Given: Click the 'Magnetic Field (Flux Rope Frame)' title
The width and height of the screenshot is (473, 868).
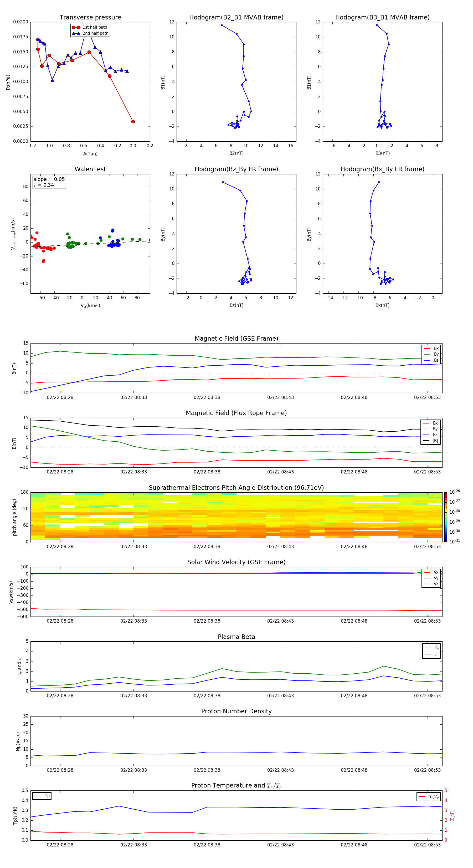Looking at the screenshot, I should pyautogui.click(x=236, y=413).
